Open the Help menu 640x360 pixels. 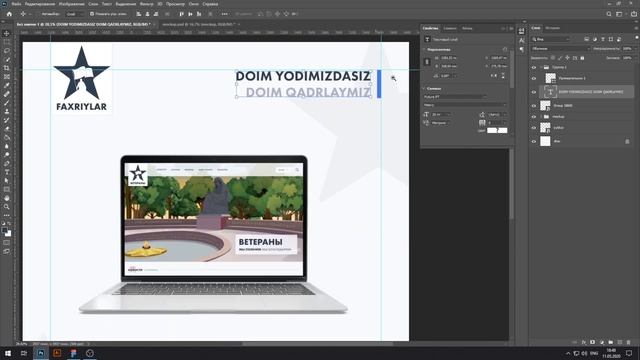[x=210, y=4]
